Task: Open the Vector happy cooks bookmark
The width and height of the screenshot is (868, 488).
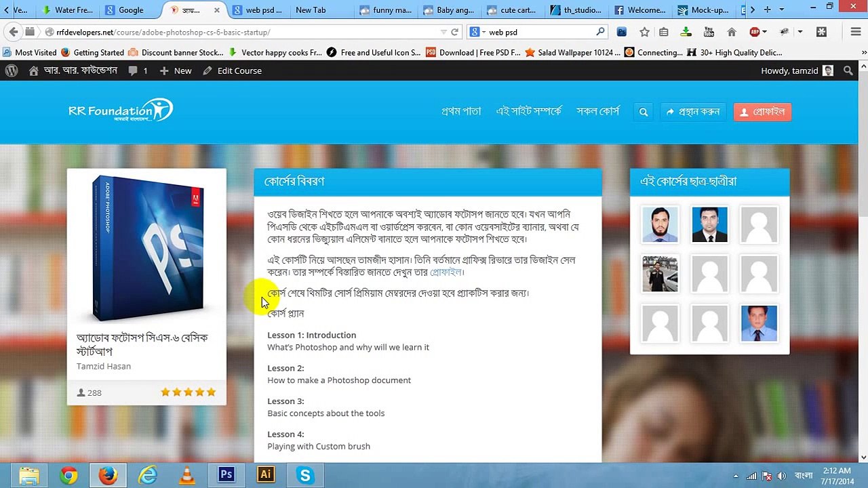Action: coord(275,52)
